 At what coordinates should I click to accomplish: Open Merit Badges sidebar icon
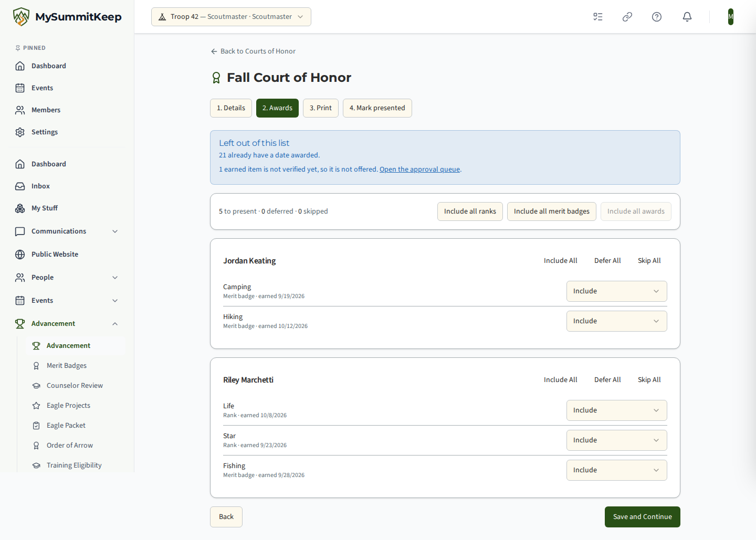click(36, 366)
